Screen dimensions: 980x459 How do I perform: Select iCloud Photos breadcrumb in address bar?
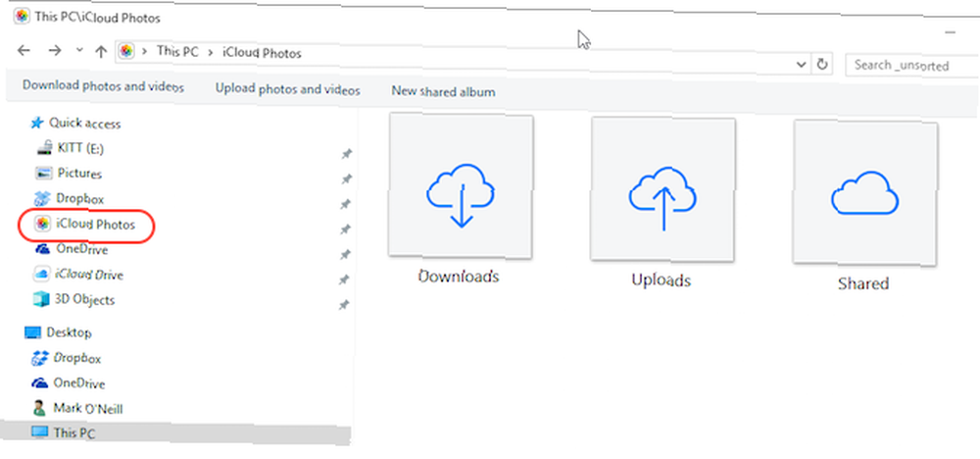click(262, 53)
